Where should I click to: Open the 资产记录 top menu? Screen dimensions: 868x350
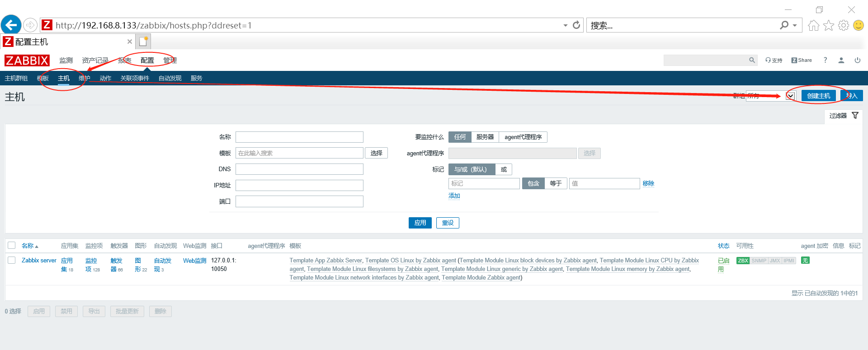95,61
